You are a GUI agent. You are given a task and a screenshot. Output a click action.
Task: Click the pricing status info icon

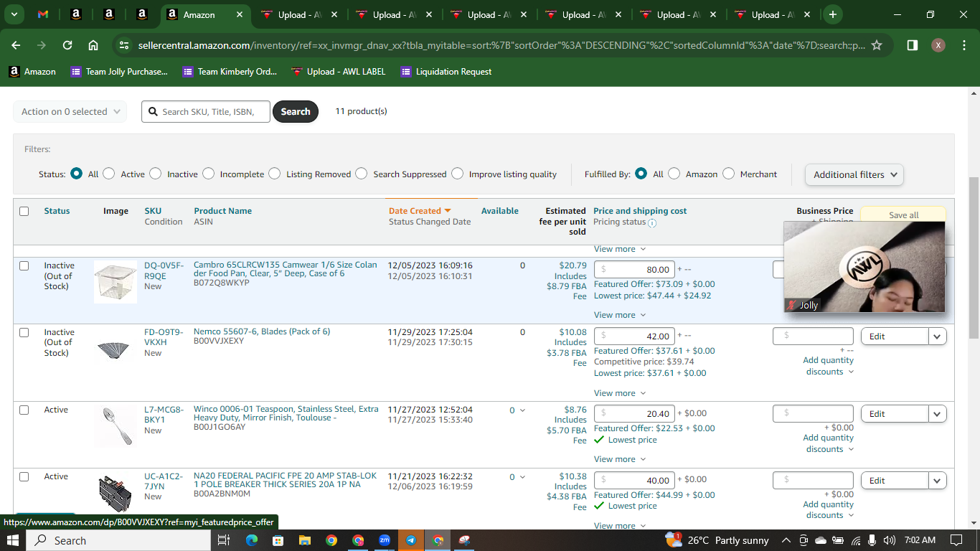pyautogui.click(x=652, y=223)
